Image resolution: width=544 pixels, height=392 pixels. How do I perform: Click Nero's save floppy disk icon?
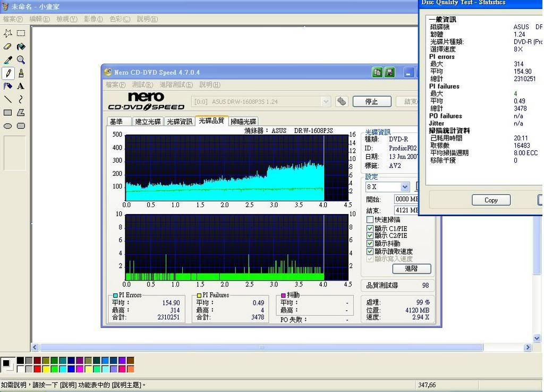coord(389,72)
